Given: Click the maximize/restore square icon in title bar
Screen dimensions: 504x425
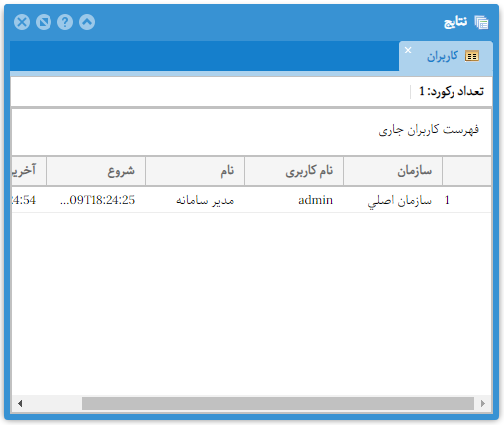Looking at the screenshot, I should [x=44, y=22].
